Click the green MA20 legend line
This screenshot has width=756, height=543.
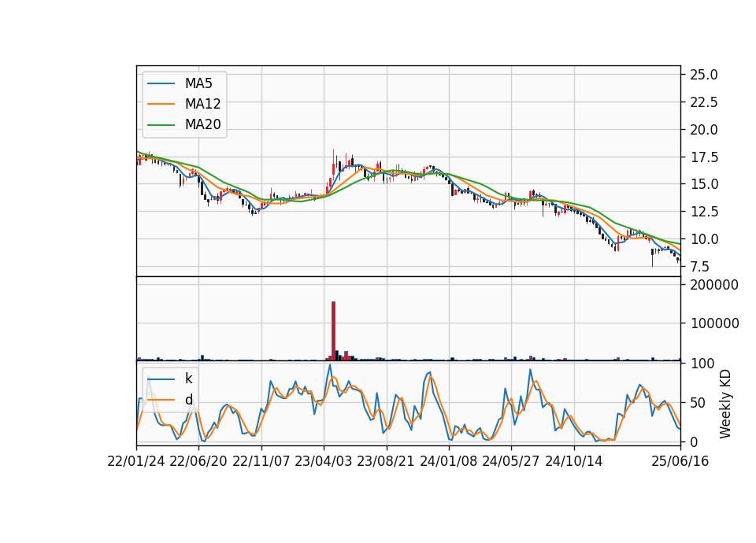coord(161,124)
